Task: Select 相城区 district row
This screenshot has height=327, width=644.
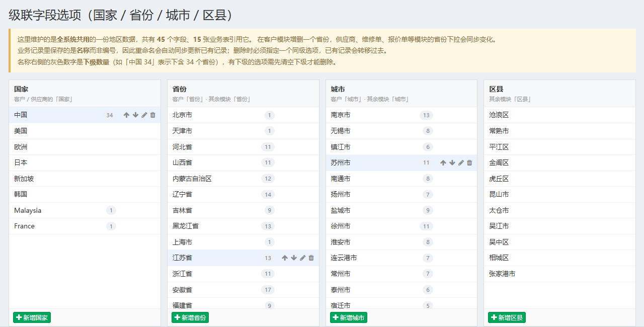Action: 559,258
